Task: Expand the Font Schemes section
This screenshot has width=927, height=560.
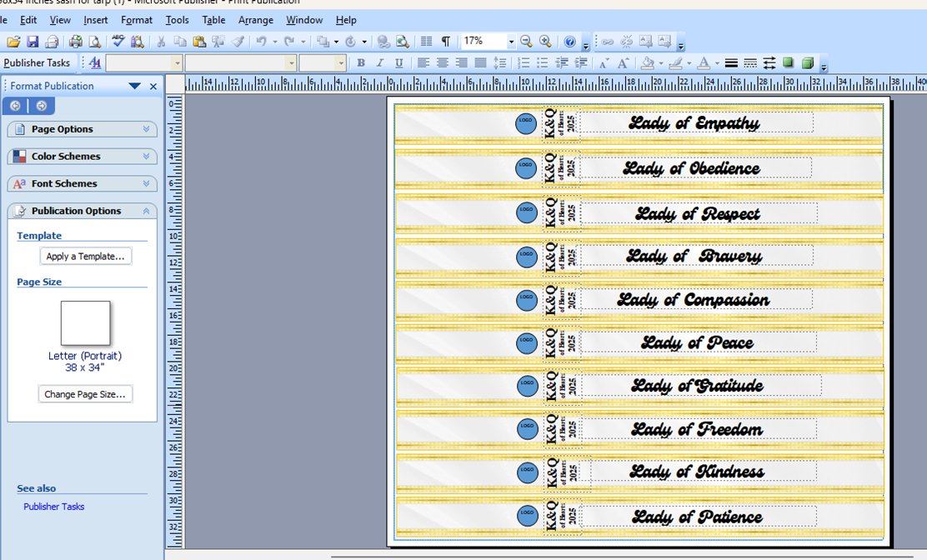Action: pos(82,184)
